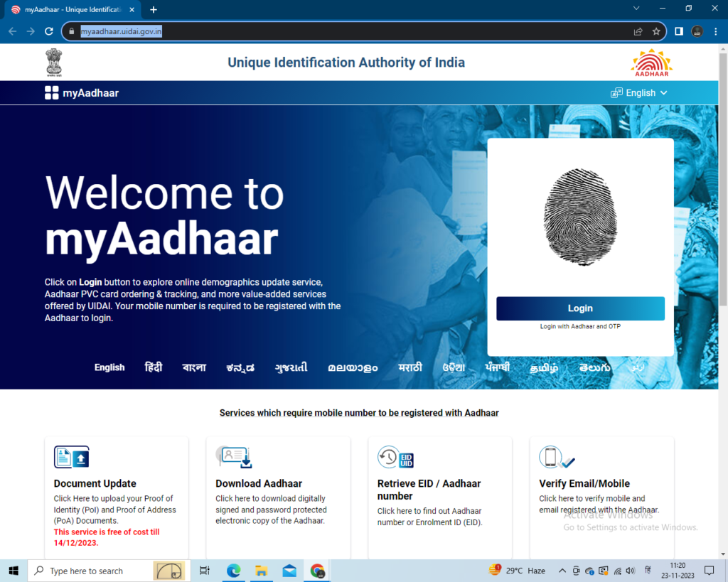Select English language link

(x=109, y=367)
